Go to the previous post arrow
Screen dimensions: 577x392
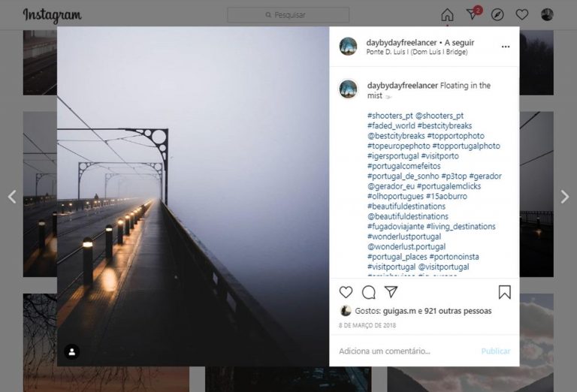(x=12, y=197)
